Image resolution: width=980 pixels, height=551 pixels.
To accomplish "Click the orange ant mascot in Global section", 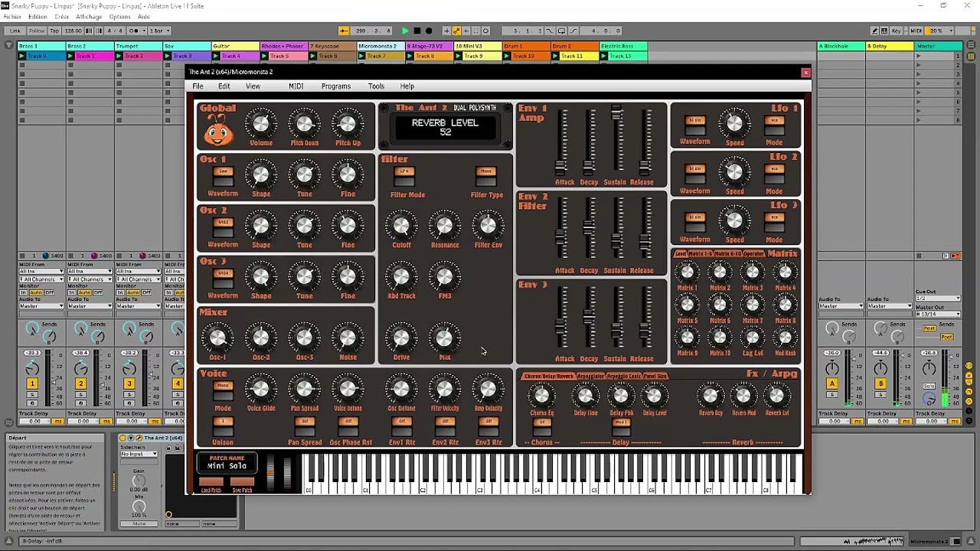I will click(218, 131).
